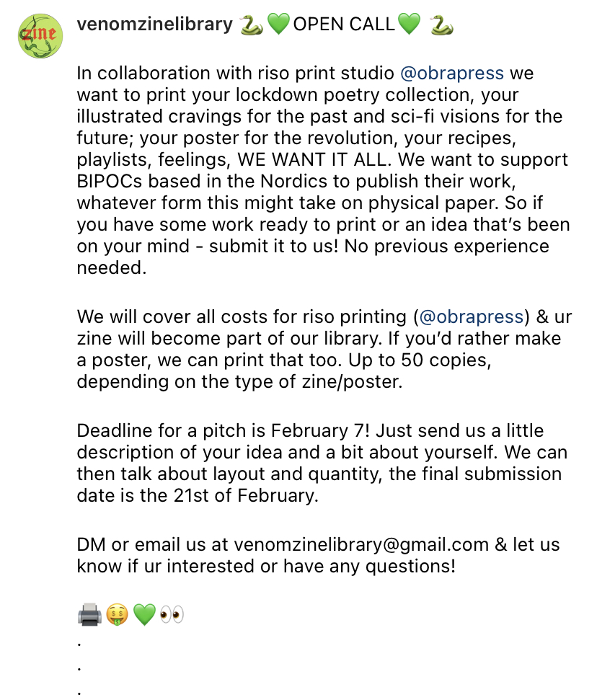Image resolution: width=597 pixels, height=700 pixels.
Task: Open the venomzinelibrary profile avatar
Action: (x=40, y=36)
